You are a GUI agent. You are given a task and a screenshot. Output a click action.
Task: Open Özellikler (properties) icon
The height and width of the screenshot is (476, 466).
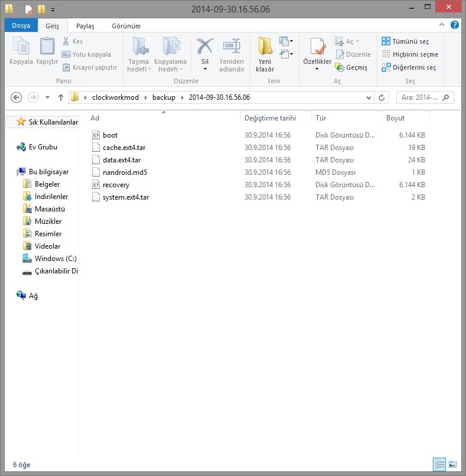pos(317,47)
